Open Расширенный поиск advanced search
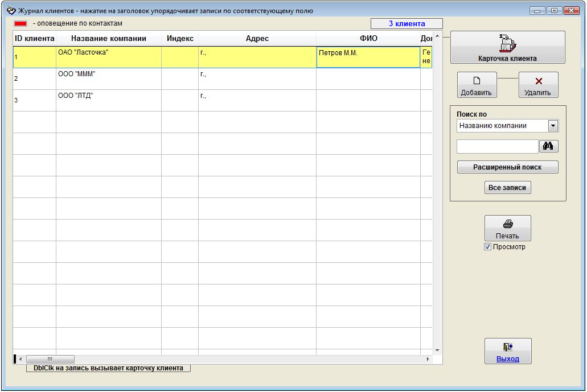Screen dimensions: 587x392 (507, 167)
